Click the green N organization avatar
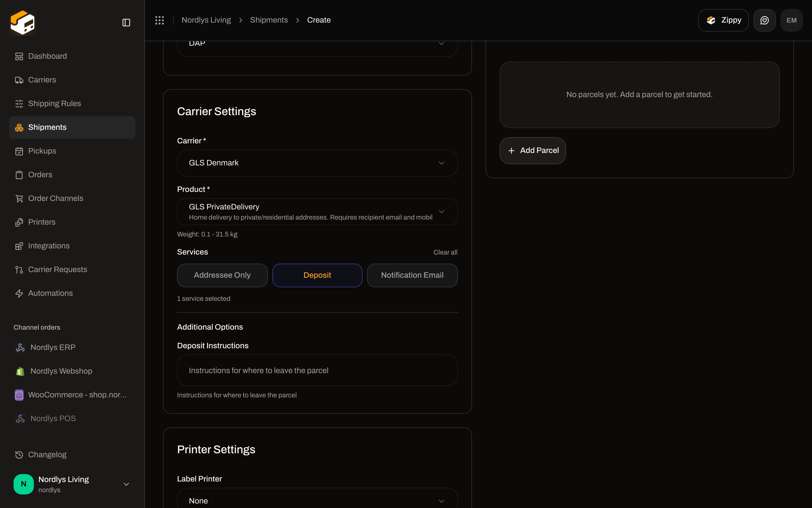This screenshot has height=508, width=812. point(23,484)
